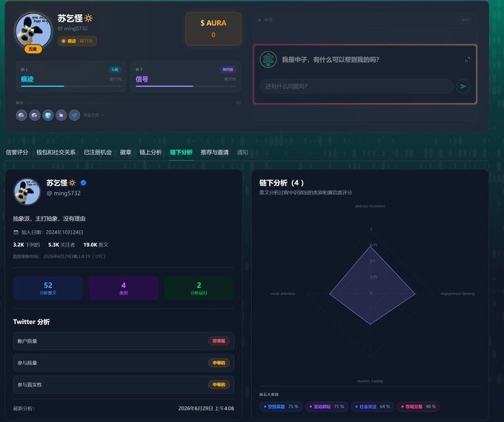Select the 空投奖励 75% category chip
The image size is (504, 422).
(281, 406)
